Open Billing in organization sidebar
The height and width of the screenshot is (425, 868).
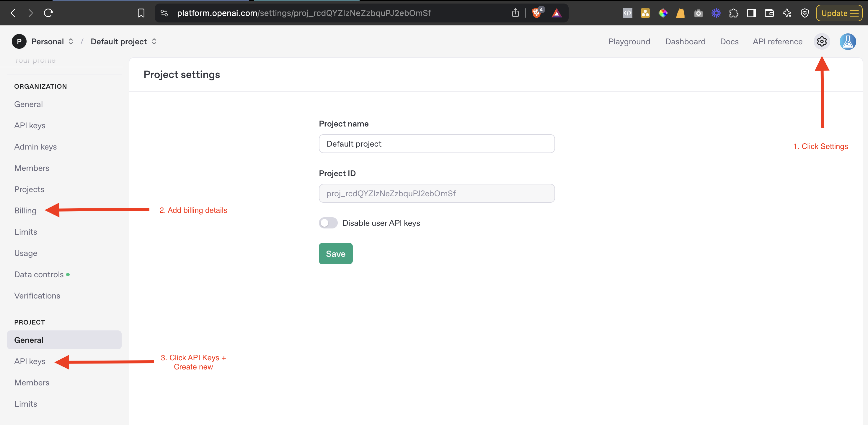pos(25,210)
